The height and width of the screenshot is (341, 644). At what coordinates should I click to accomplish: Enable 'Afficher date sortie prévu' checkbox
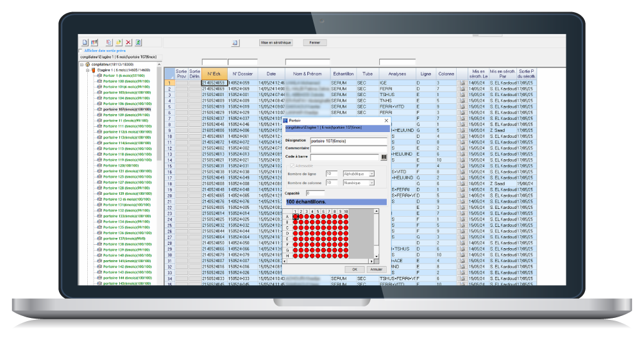pos(81,50)
